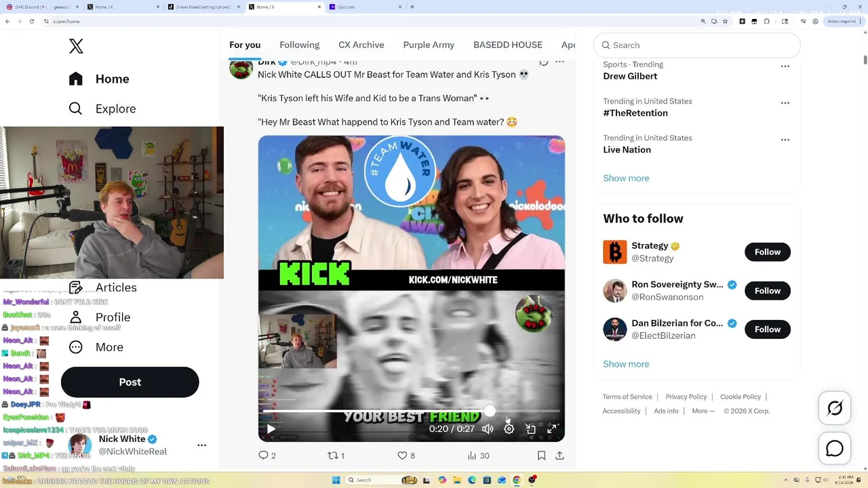Show more in Who to follow
Viewport: 868px width, 488px height.
[626, 364]
